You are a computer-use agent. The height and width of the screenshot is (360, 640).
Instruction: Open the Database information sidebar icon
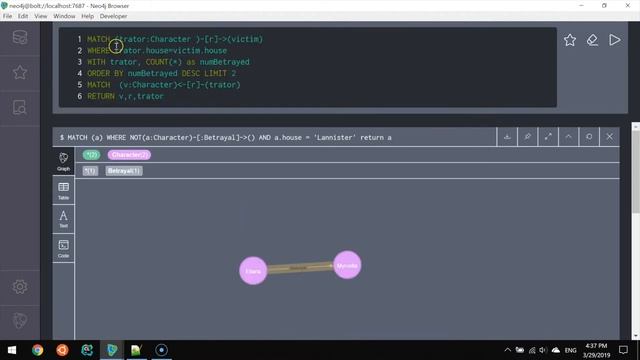point(20,38)
